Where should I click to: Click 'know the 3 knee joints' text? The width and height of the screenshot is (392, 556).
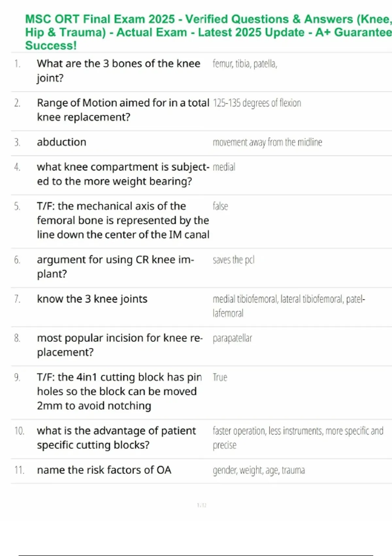(x=92, y=299)
